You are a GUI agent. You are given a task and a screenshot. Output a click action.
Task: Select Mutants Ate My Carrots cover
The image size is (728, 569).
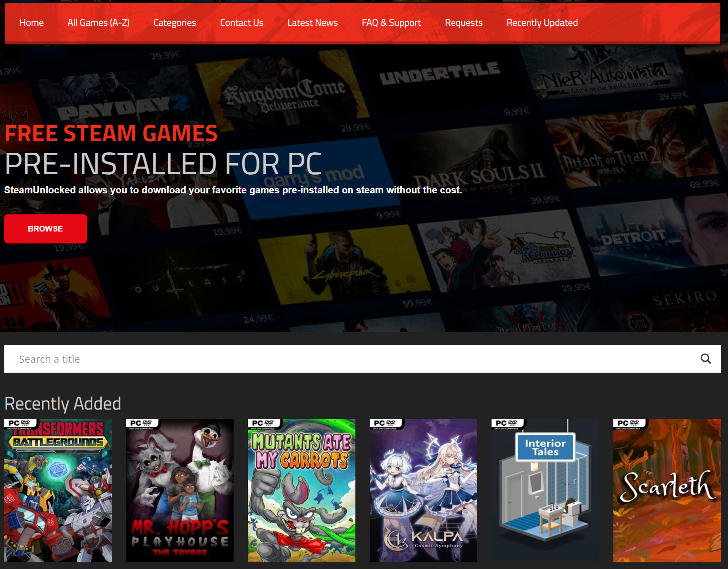301,492
